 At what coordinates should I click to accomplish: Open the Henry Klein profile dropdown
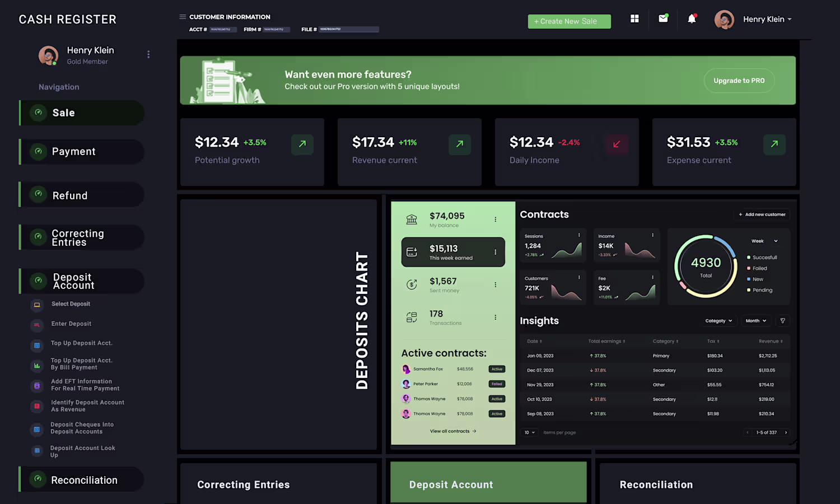pyautogui.click(x=754, y=20)
